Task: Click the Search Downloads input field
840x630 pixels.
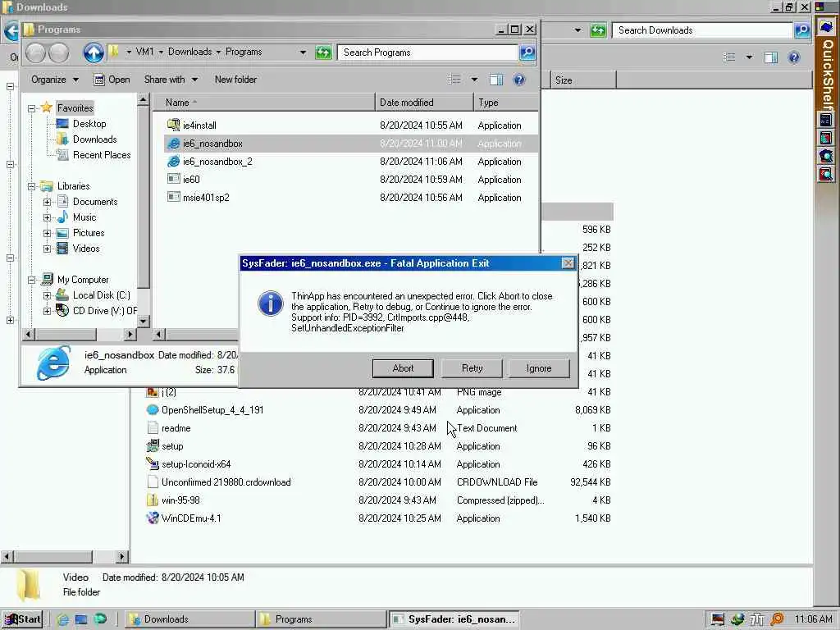Action: tap(702, 30)
